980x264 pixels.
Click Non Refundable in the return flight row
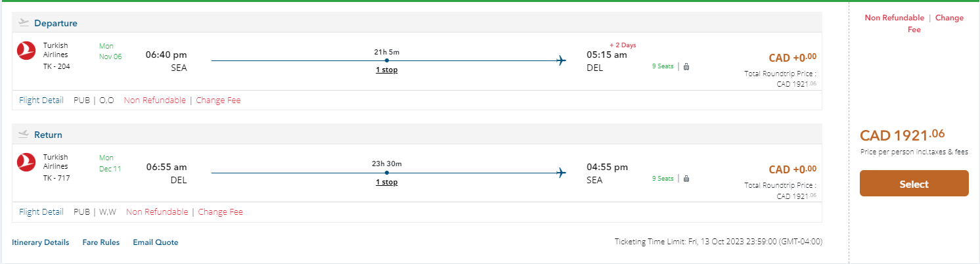[x=156, y=212]
